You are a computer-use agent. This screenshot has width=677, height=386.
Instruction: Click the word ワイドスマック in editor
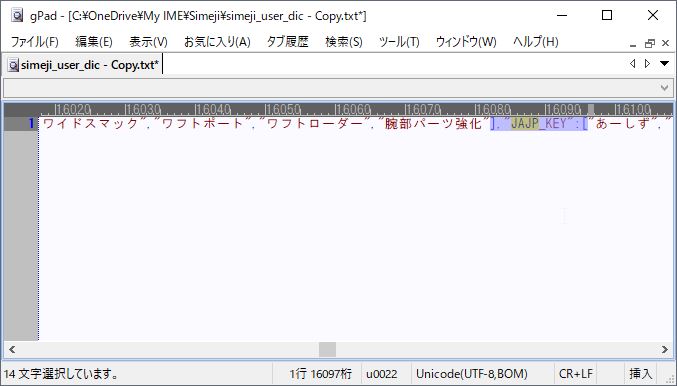coord(91,123)
